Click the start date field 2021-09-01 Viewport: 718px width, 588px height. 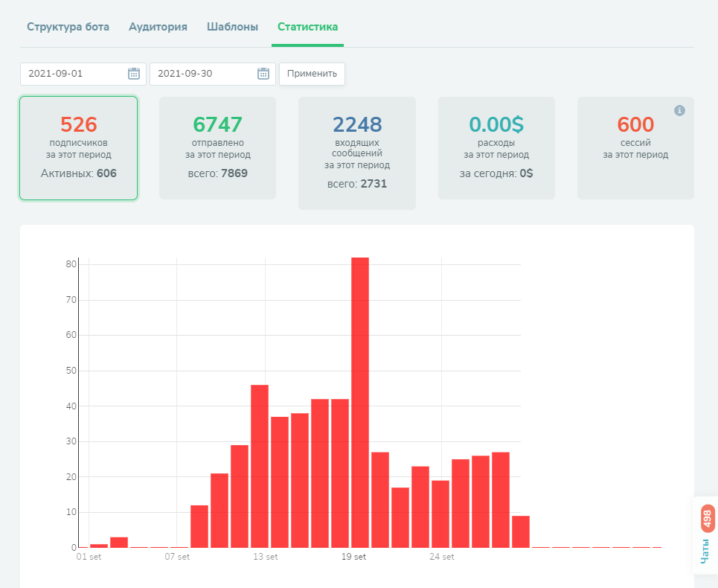83,74
